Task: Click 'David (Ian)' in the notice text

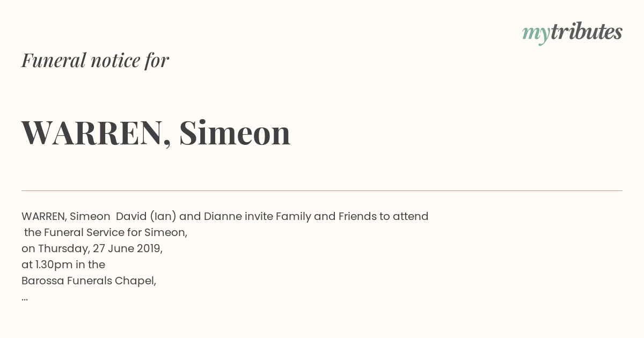Action: pos(146,216)
